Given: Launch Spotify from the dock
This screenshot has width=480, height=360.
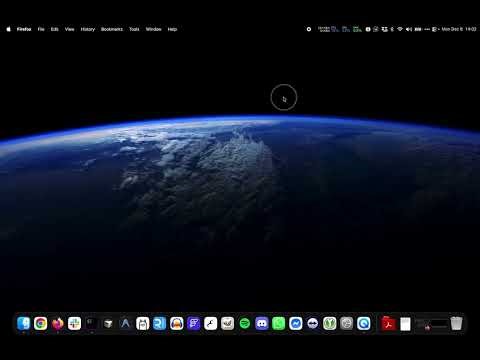Looking at the screenshot, I should coord(245,323).
